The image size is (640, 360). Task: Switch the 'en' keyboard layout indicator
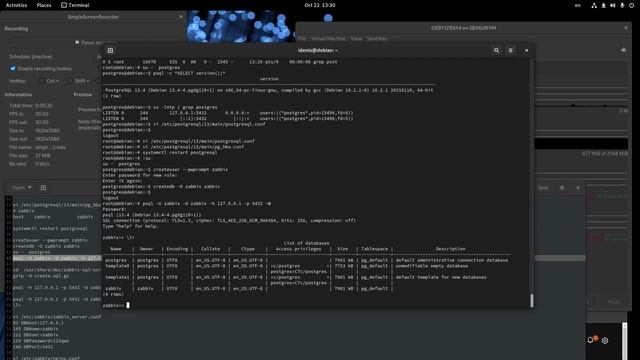point(578,5)
